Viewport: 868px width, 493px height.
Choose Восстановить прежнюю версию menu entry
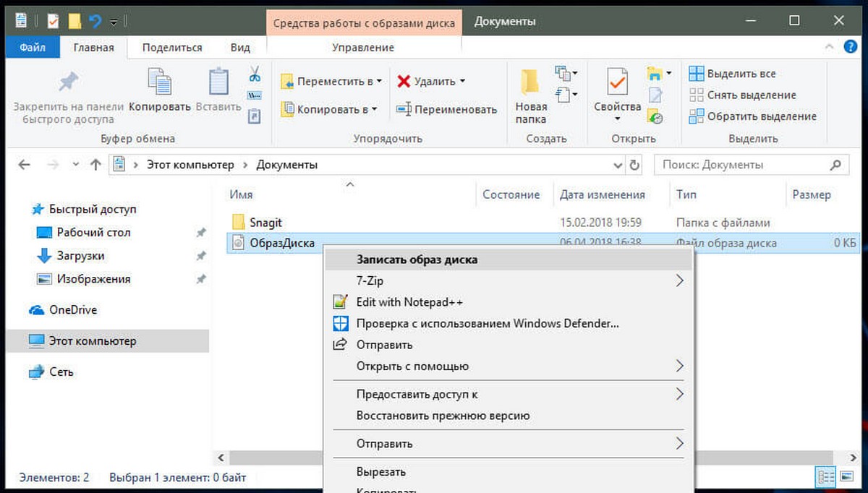click(x=509, y=416)
